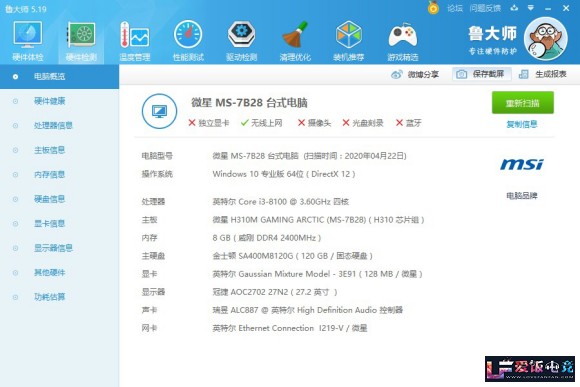Click the 复制信息 copy info link
Image resolution: width=580 pixels, height=387 pixels.
pos(522,124)
